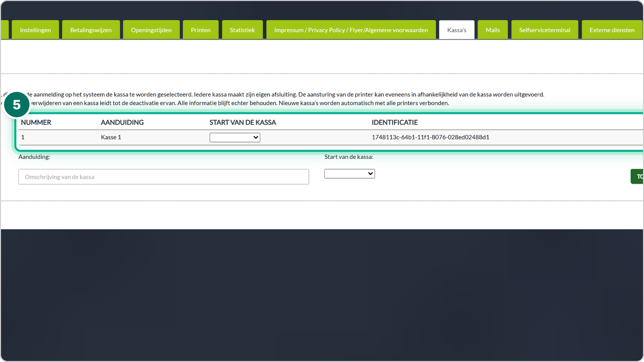Click the AANDUIDING column header
Image resolution: width=644 pixels, height=362 pixels.
coord(122,122)
